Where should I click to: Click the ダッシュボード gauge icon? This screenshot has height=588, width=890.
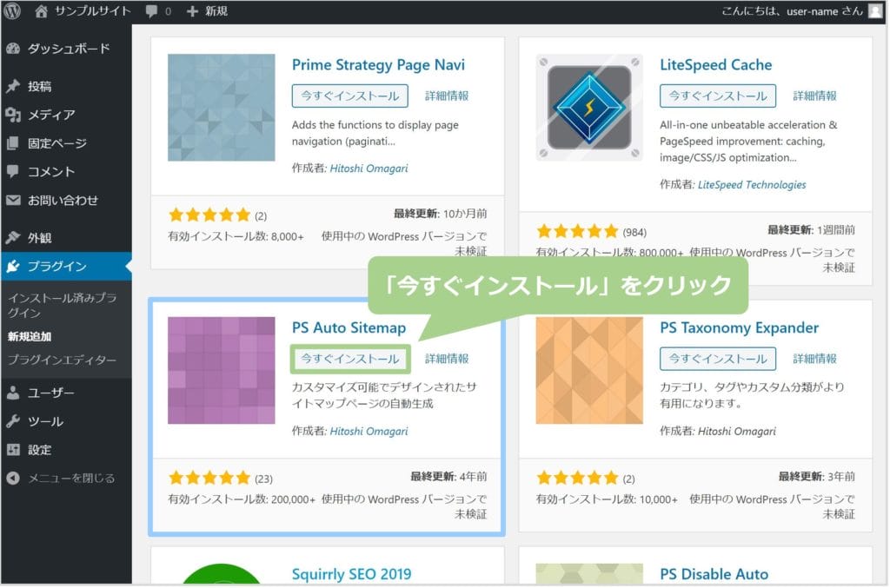(x=13, y=49)
